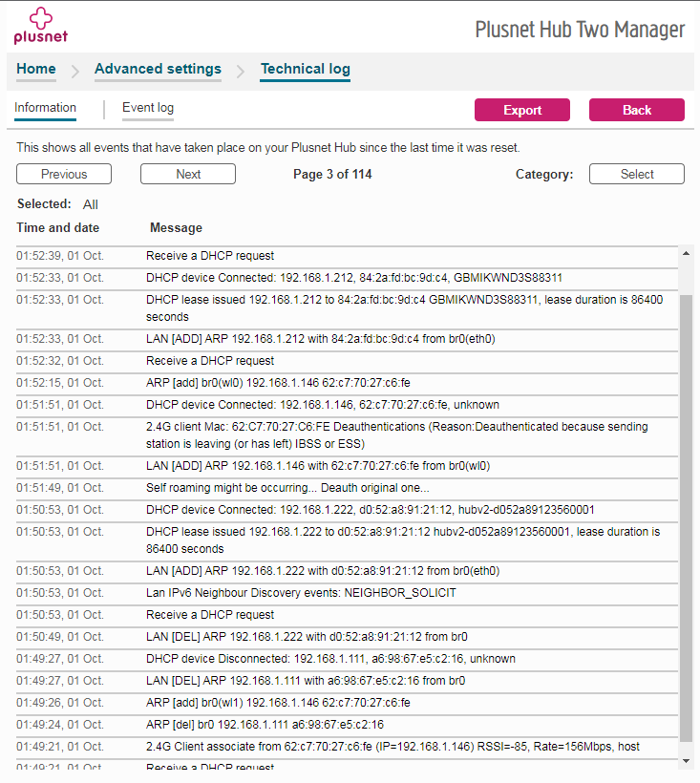Open the Technical log breadcrumb
Image resolution: width=700 pixels, height=783 pixels.
[305, 69]
